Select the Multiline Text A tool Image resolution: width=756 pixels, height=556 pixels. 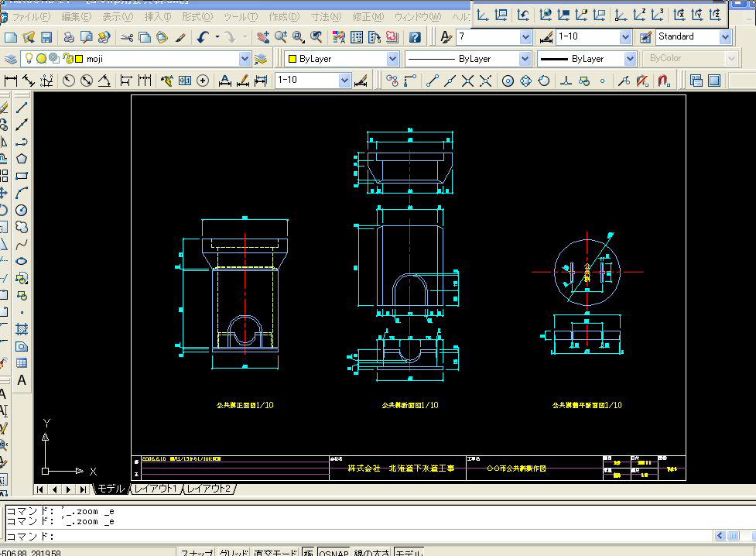pyautogui.click(x=22, y=380)
